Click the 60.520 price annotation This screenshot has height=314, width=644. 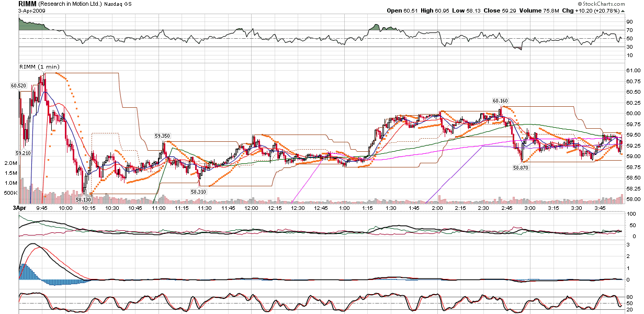18,85
